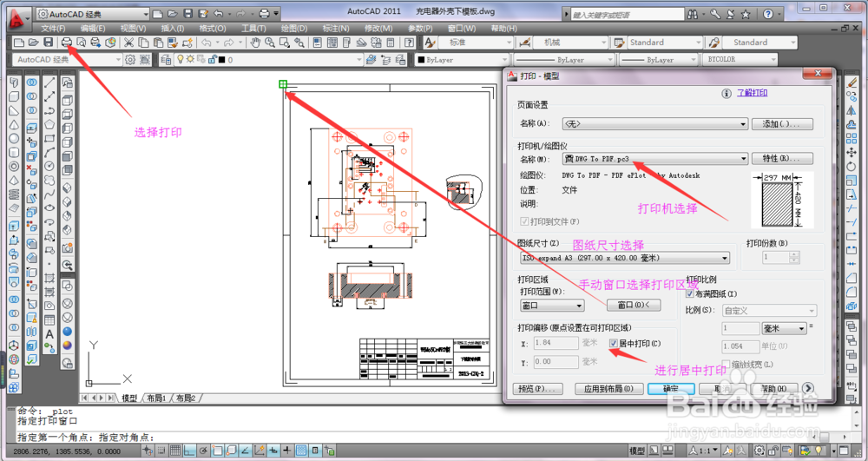This screenshot has height=461, width=868.
Task: Click the 窗口(O)< window select button
Action: pos(635,305)
